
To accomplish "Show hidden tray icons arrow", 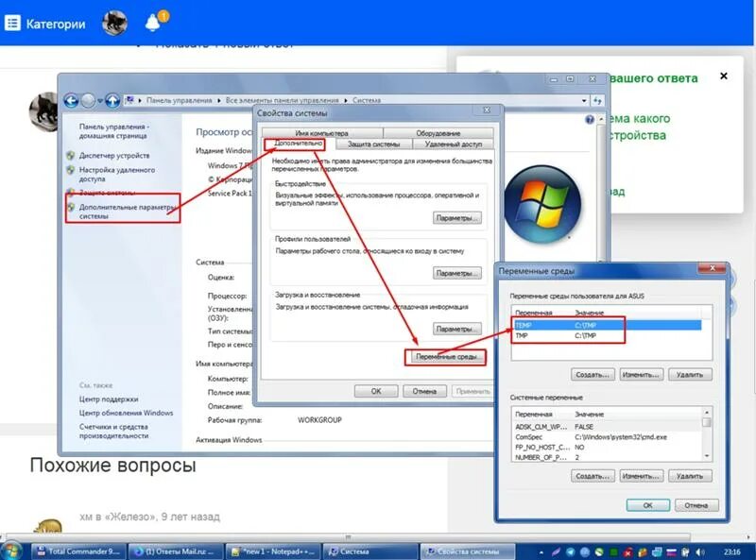I will tap(541, 552).
